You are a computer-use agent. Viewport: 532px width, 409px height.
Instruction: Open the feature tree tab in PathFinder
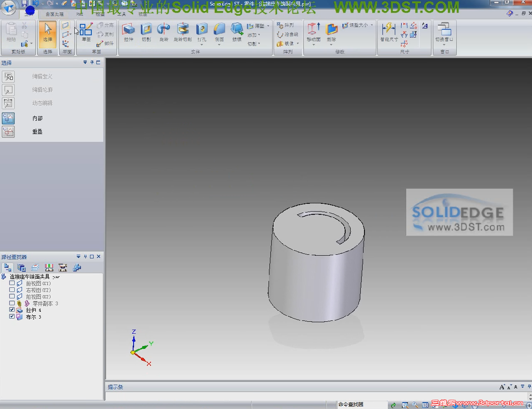(7, 268)
